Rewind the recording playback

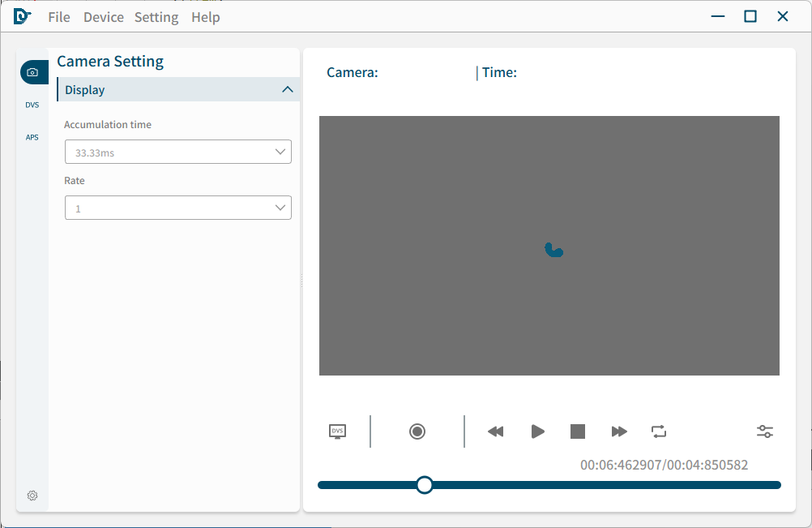pos(496,431)
